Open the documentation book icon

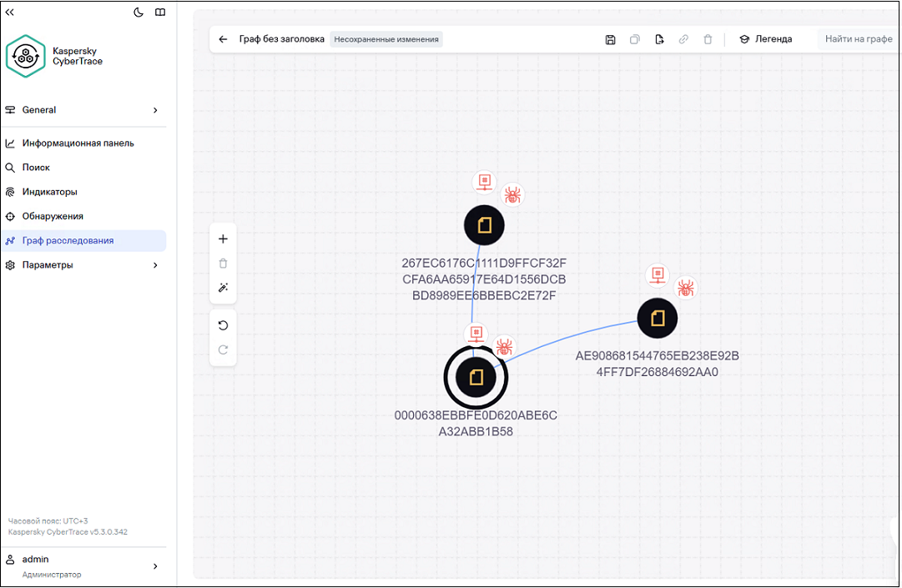[x=160, y=12]
